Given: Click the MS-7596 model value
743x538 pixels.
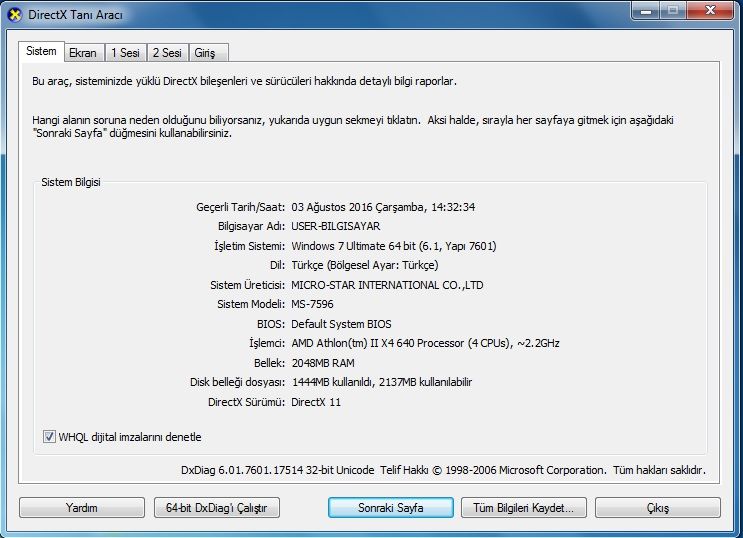Looking at the screenshot, I should point(312,304).
